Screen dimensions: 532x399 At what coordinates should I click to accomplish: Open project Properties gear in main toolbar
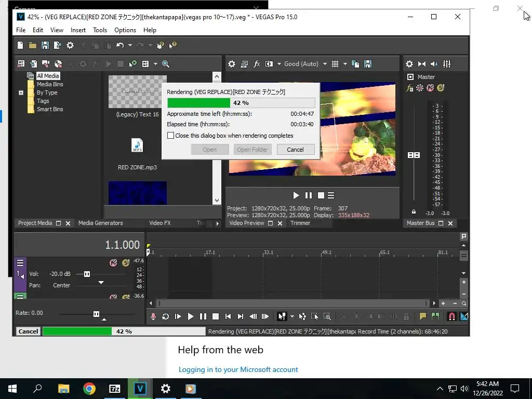(x=70, y=45)
